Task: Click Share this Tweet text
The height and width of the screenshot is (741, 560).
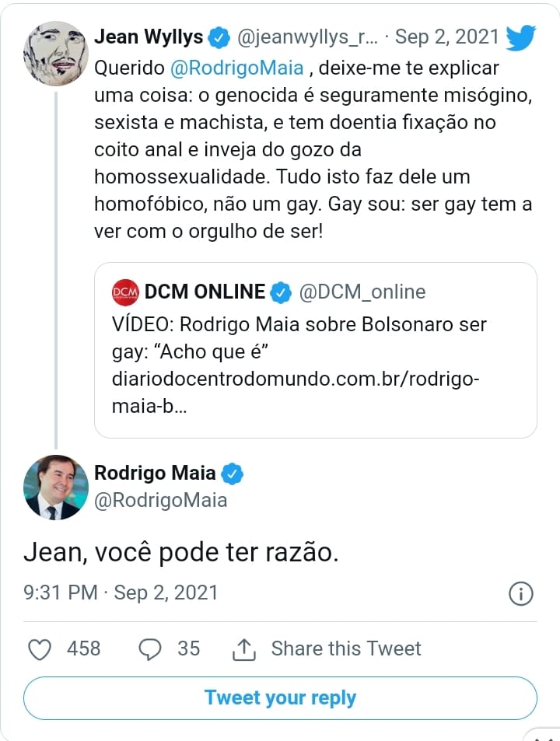Action: 346,648
